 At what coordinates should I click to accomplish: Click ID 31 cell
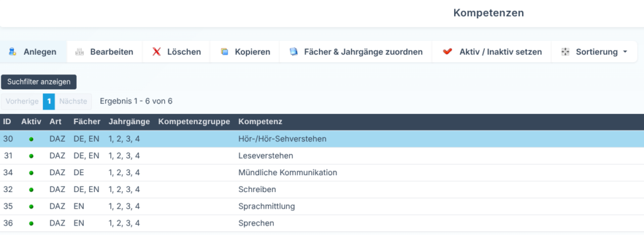(8, 156)
